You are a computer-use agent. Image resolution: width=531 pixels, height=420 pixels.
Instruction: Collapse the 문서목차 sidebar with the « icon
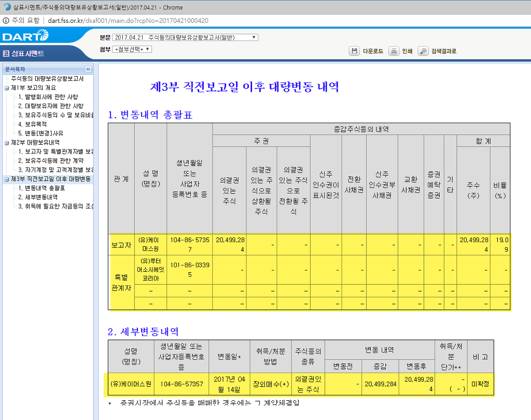[89, 68]
